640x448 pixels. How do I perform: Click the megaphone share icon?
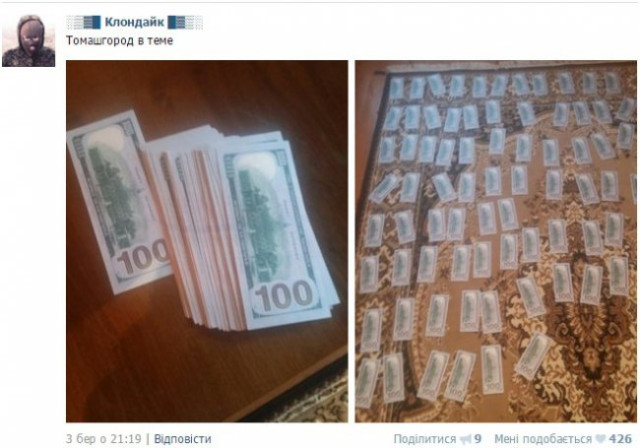point(466,439)
